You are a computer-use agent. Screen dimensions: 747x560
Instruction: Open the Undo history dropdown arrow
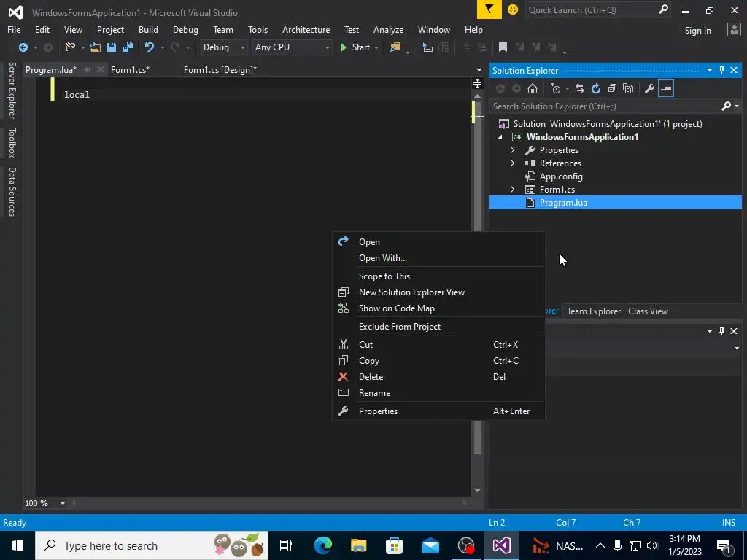click(162, 47)
